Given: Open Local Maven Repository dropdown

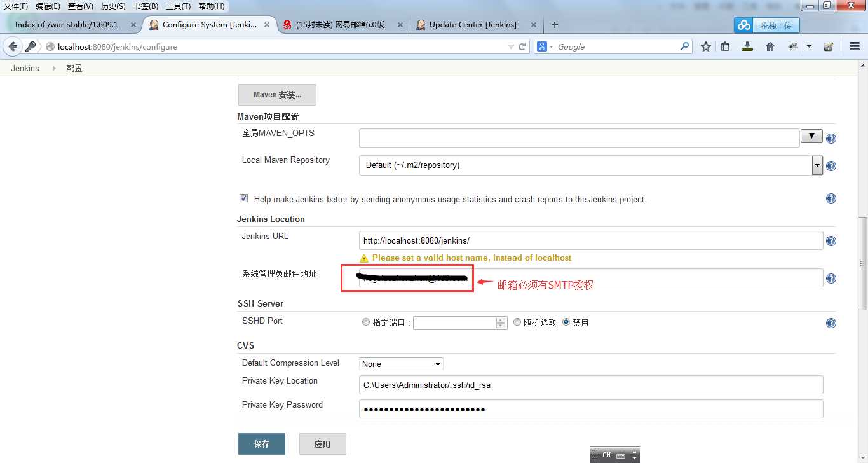Looking at the screenshot, I should click(818, 165).
